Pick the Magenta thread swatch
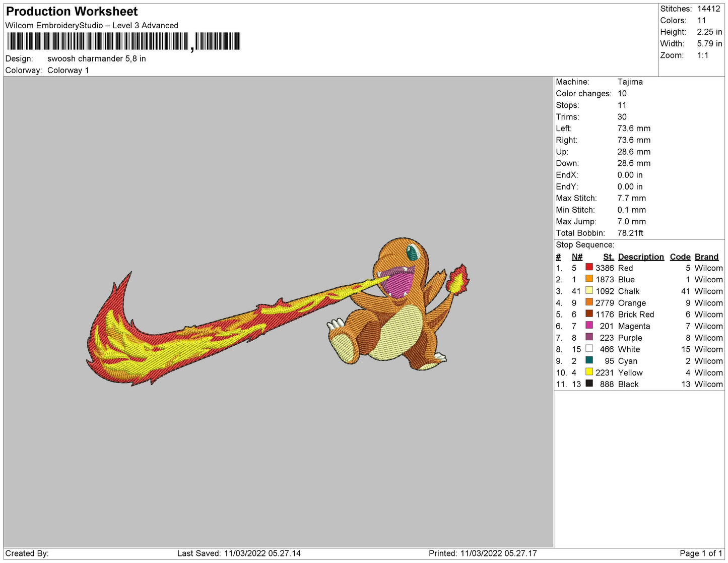Image resolution: width=728 pixels, height=563 pixels. (x=589, y=325)
